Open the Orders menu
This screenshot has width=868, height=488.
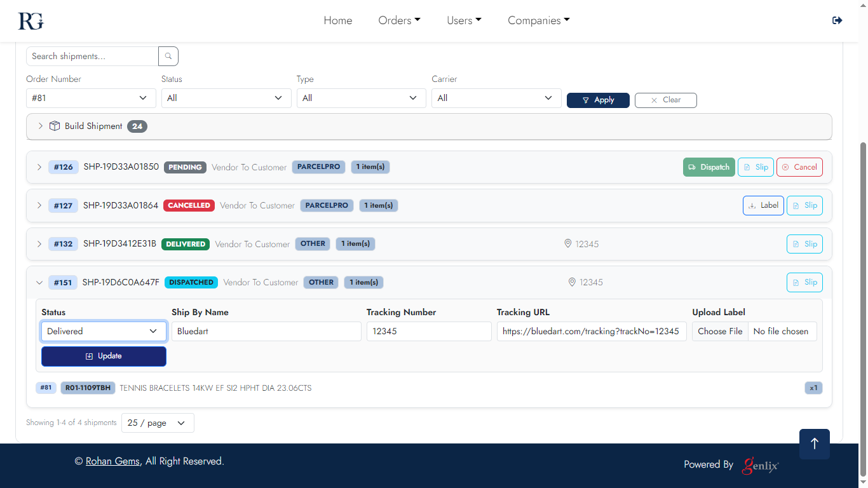399,20
